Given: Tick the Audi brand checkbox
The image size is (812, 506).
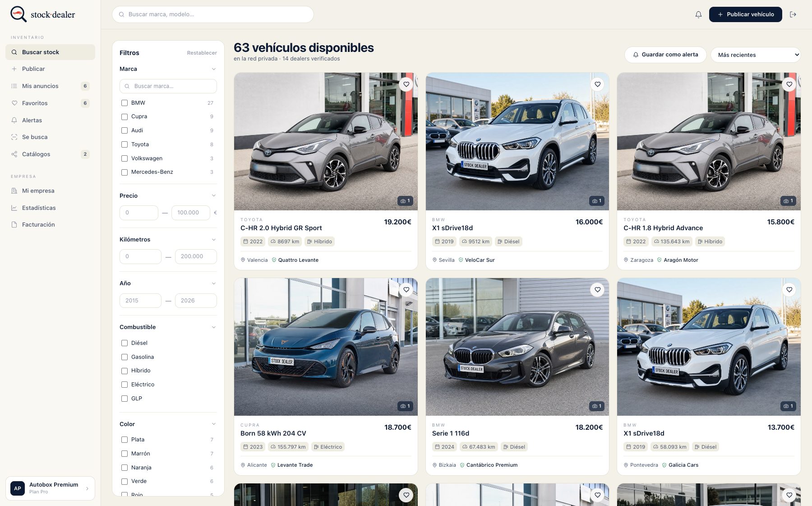Looking at the screenshot, I should 125,130.
